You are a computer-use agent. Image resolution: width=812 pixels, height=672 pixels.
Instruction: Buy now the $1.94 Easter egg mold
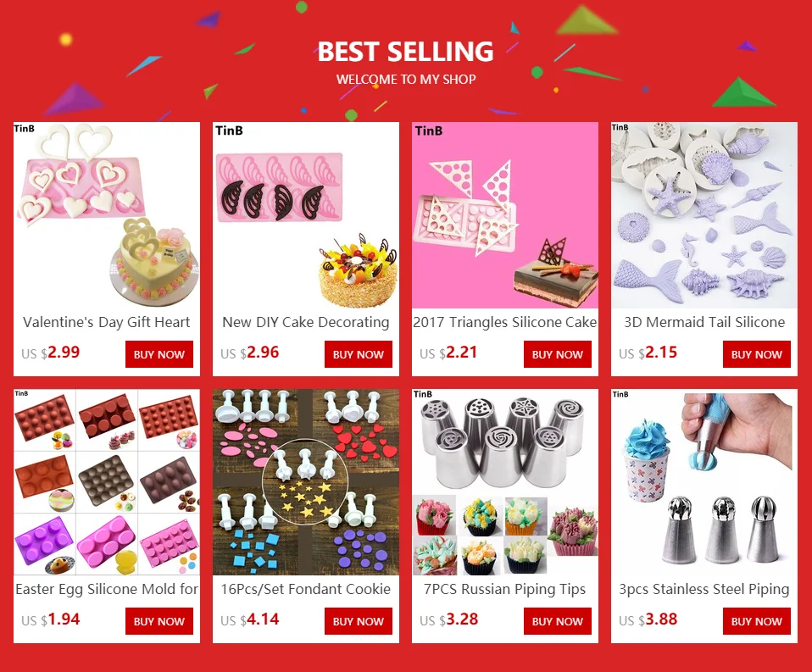[159, 621]
